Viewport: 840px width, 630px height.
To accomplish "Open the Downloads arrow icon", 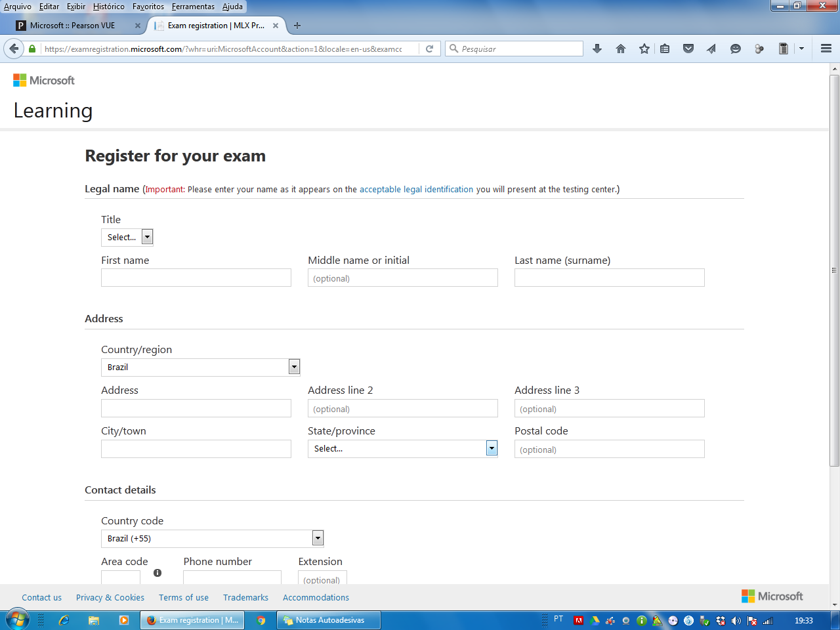I will pos(597,49).
